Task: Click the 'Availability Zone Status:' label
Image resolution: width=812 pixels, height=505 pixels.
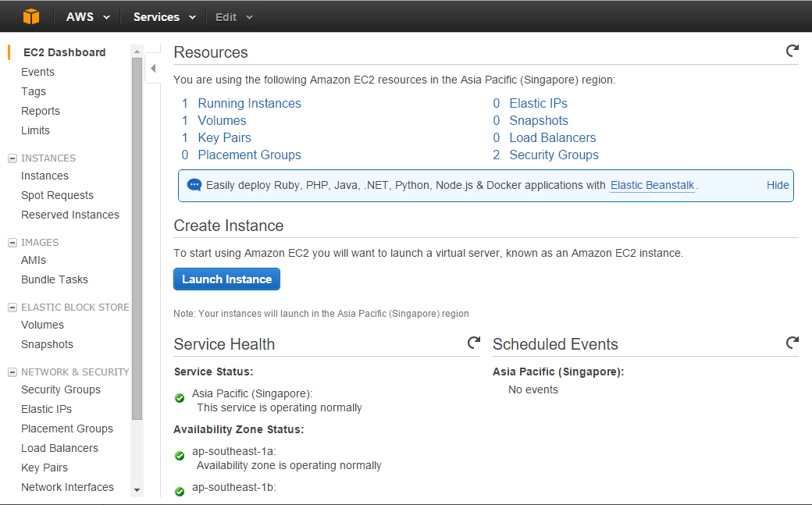Action: coord(239,430)
